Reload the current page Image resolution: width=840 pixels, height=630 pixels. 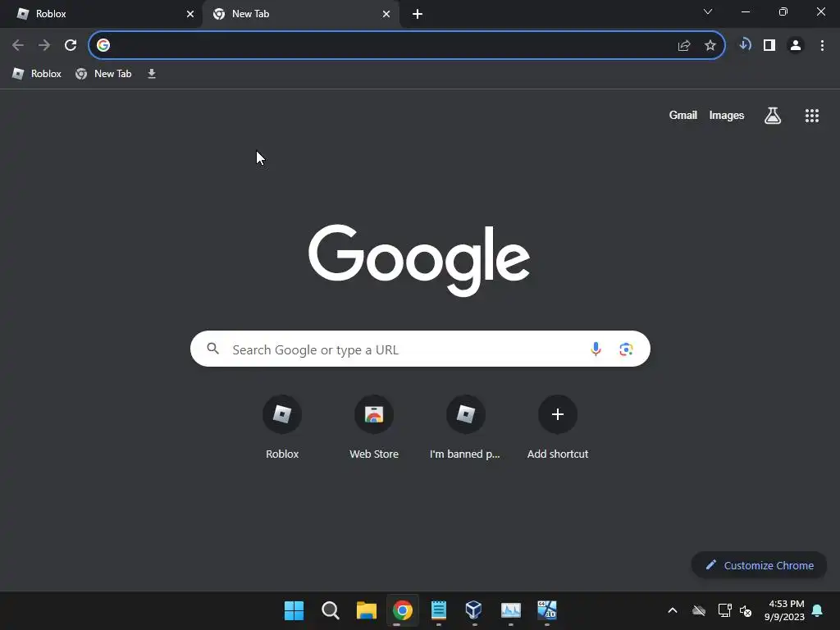tap(71, 45)
